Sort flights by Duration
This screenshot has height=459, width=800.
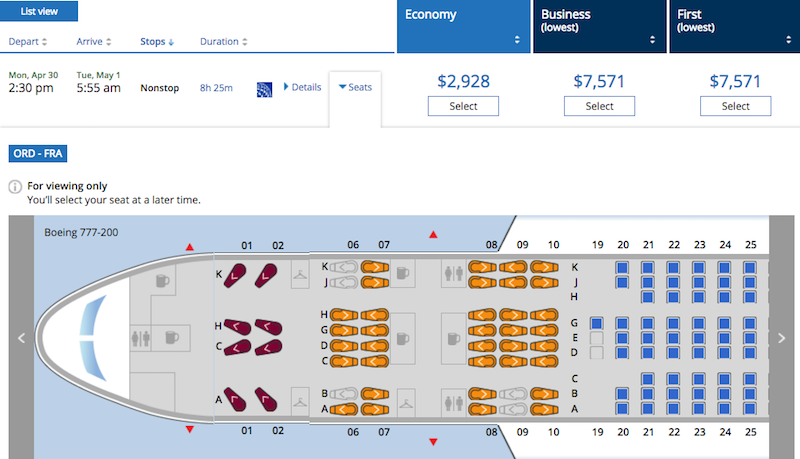tap(223, 41)
